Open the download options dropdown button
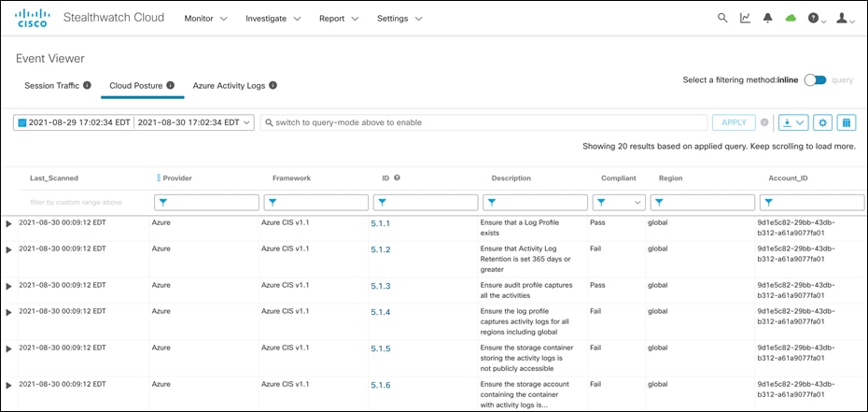 coord(793,122)
